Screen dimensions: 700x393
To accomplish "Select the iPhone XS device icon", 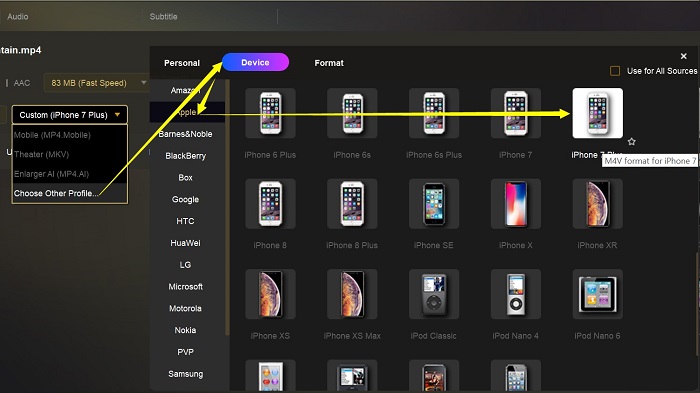I will 270,294.
